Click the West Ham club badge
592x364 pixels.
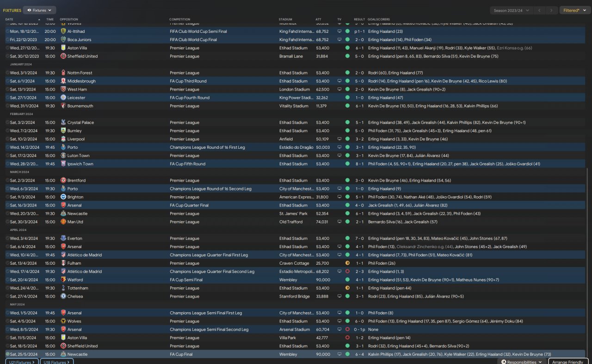coord(63,90)
